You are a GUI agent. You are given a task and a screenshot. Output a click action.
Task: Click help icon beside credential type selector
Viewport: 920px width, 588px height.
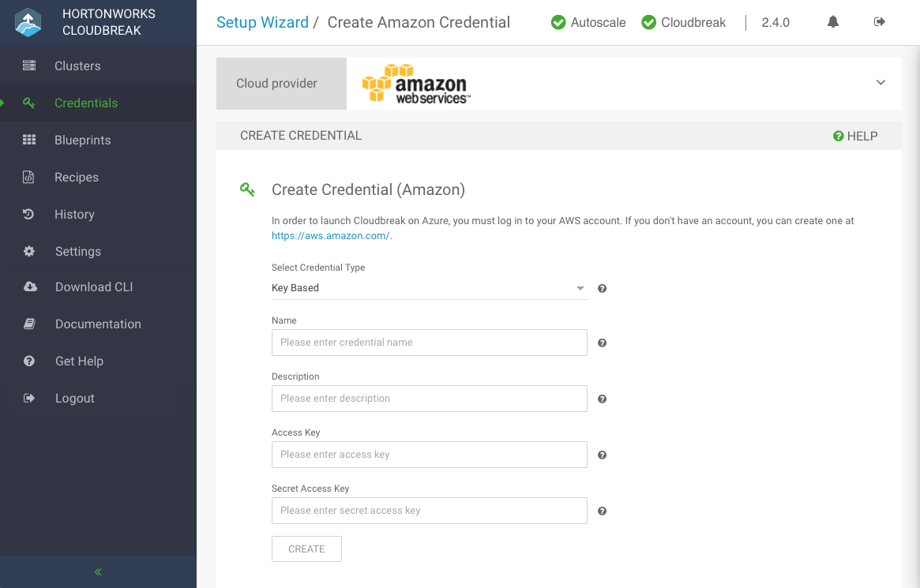602,289
